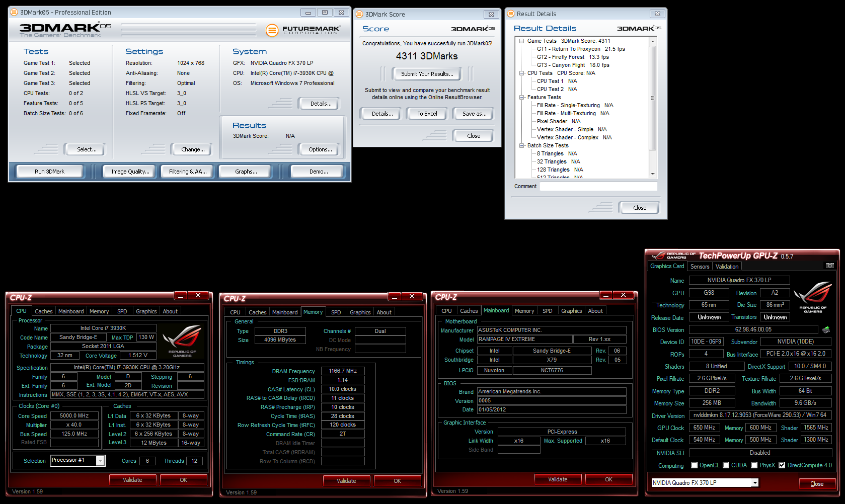Click the DRAM Frequency value 1166.7 MHz
The image size is (845, 504).
point(343,371)
